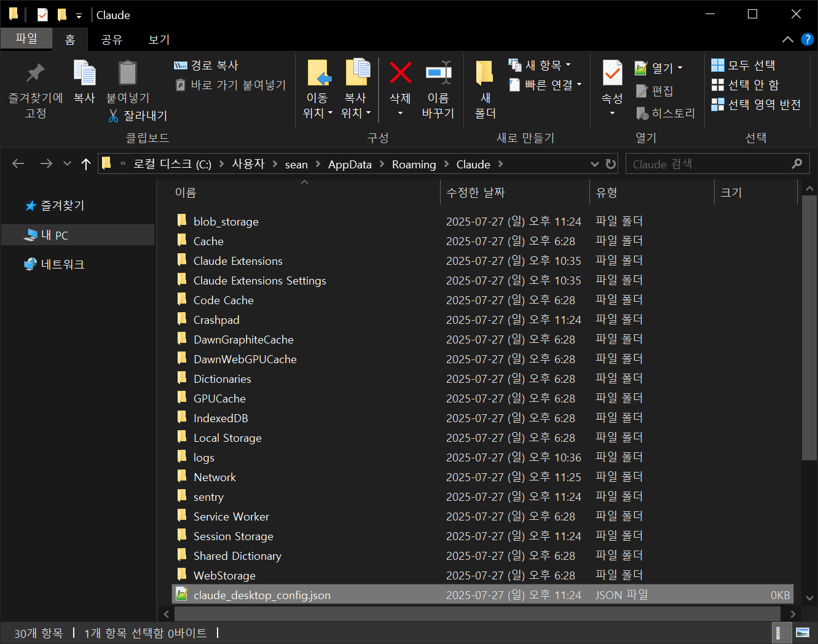This screenshot has width=818, height=644.
Task: Sort by 유형 (Type) column header
Action: click(607, 193)
